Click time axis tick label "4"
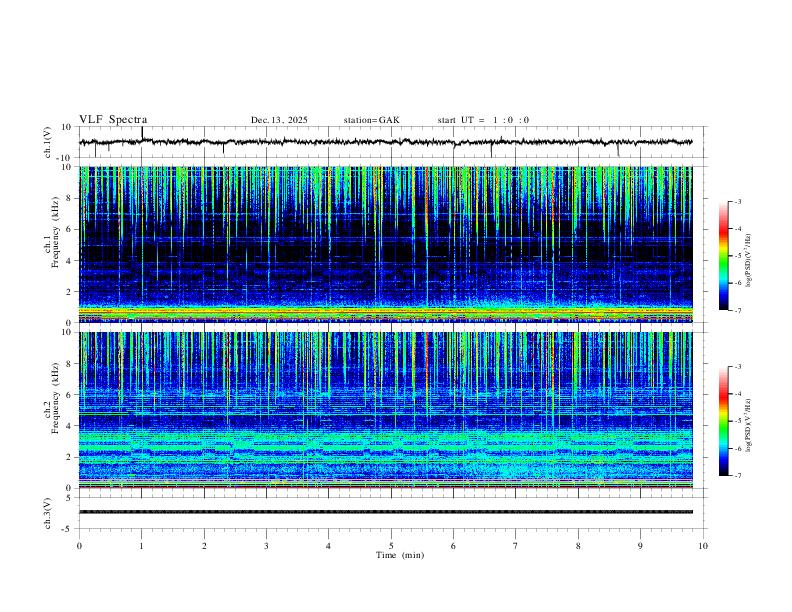The image size is (792, 612). point(328,546)
